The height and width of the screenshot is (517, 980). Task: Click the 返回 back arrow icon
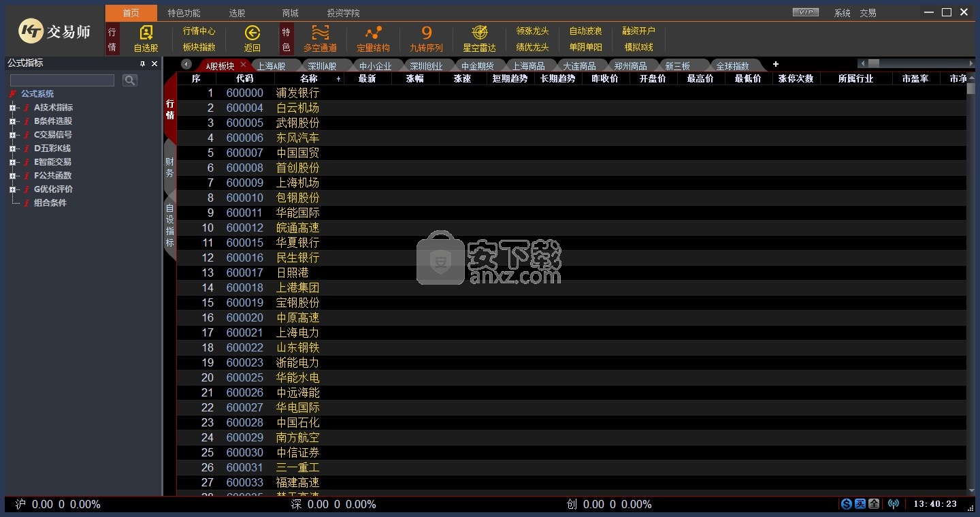(252, 33)
